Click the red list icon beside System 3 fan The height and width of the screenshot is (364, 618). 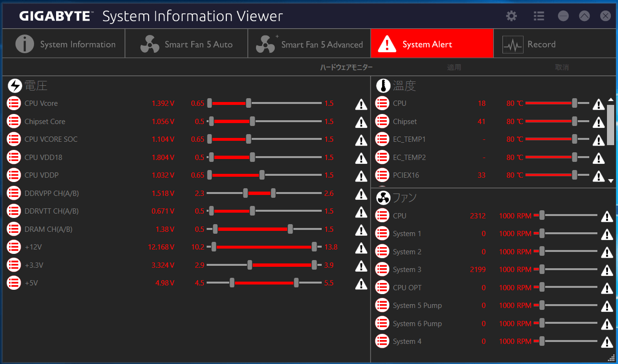coord(382,270)
